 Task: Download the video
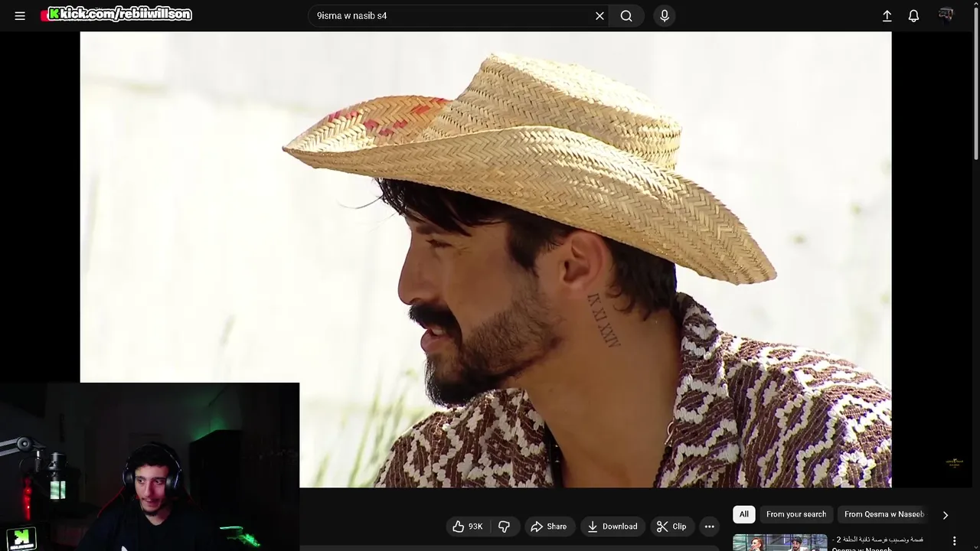pyautogui.click(x=612, y=527)
